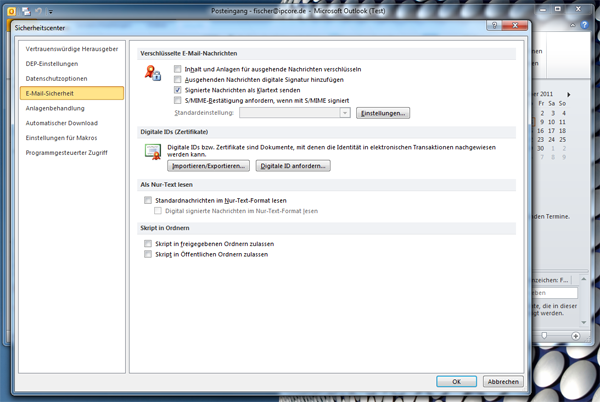Toggle S/MIME-Bestätigung anfordern checkbox
This screenshot has height=402, width=600.
[x=177, y=100]
